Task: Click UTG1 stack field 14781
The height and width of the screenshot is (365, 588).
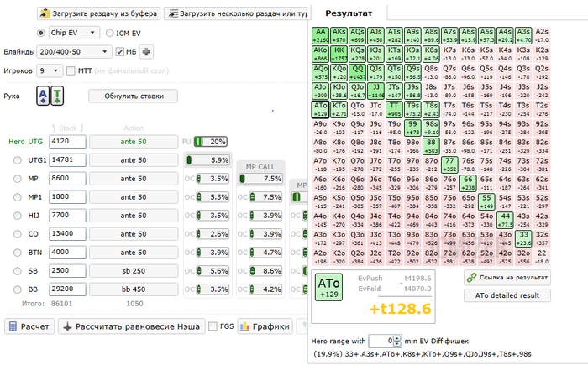Action: click(67, 160)
